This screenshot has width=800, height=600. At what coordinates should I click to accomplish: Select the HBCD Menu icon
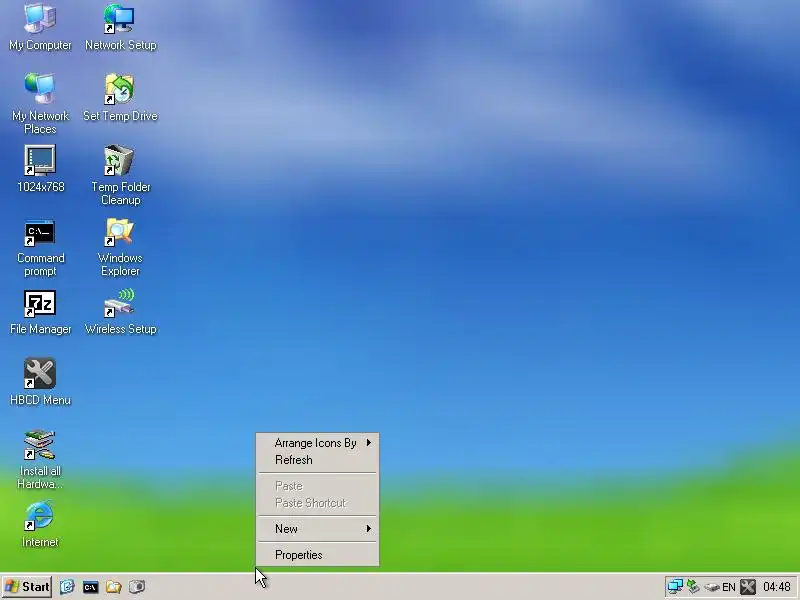point(40,382)
